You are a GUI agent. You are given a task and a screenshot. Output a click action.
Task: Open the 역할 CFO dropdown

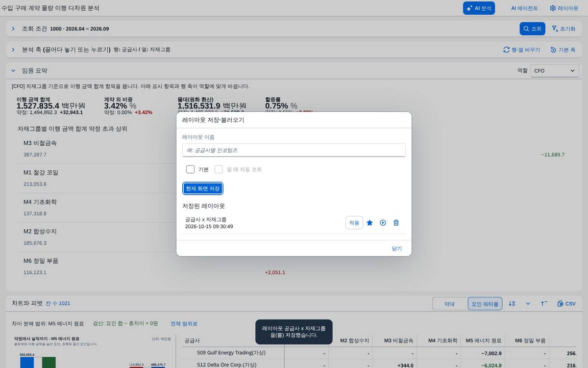(x=555, y=71)
